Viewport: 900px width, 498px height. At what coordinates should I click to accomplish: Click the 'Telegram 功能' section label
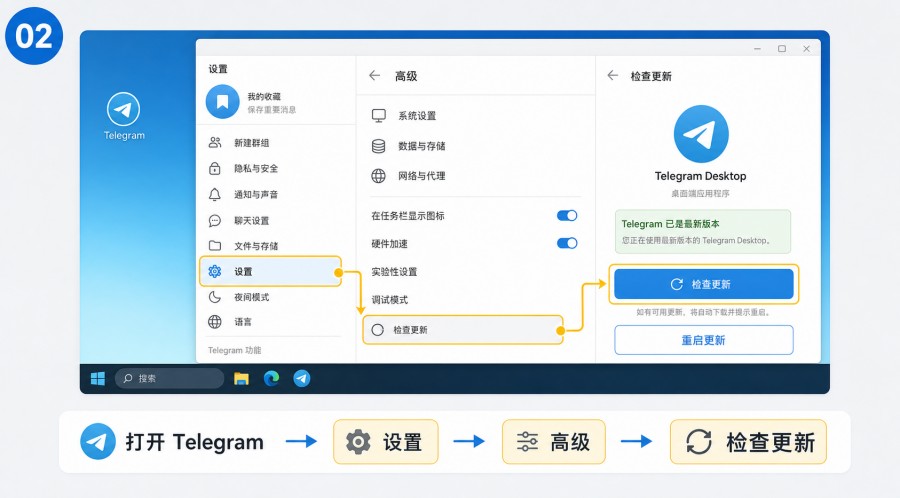pos(234,350)
